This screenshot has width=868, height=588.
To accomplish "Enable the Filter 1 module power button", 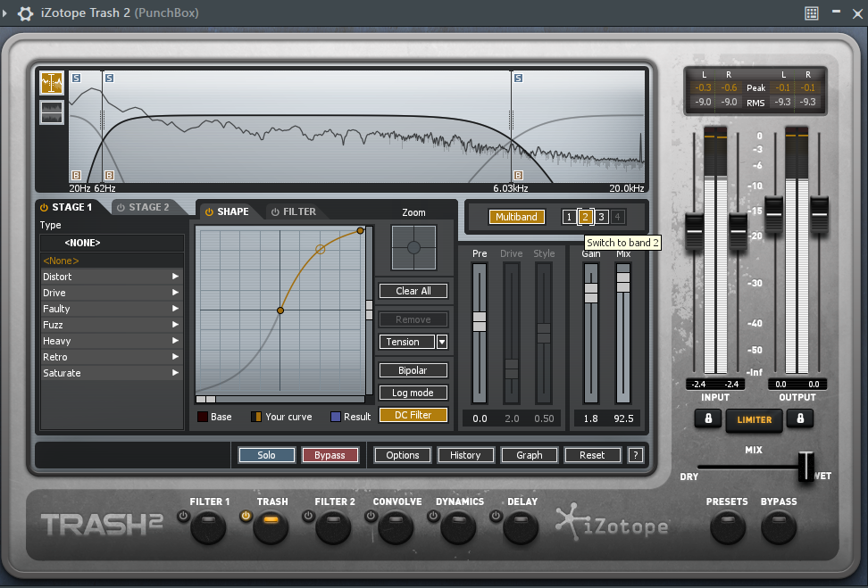I will (x=183, y=516).
